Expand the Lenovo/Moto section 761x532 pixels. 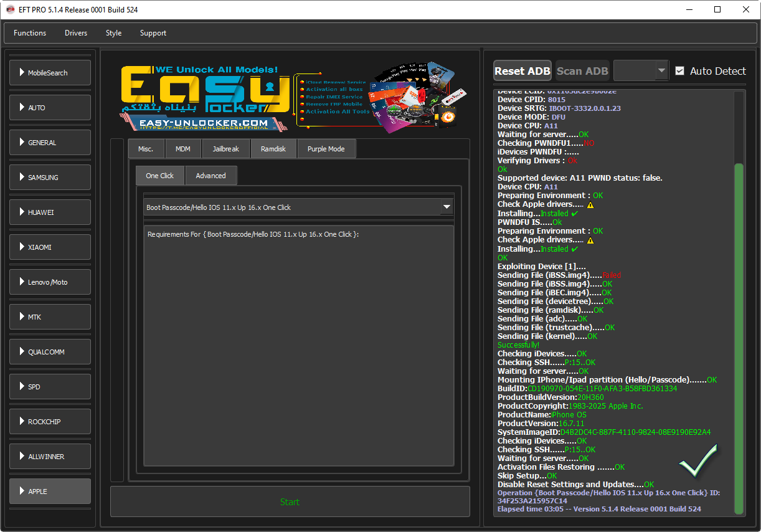click(50, 282)
